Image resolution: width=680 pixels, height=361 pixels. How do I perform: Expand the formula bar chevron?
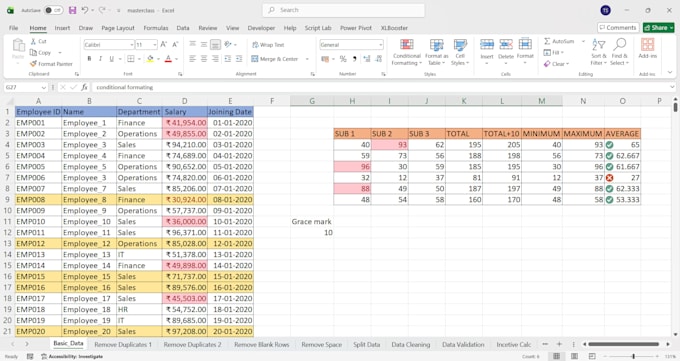pos(672,87)
